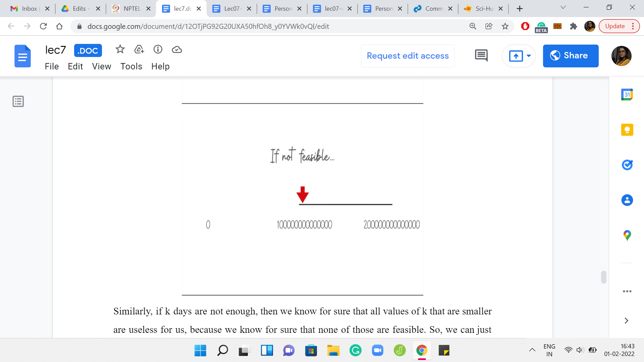Expand the present to meeting dropdown
The width and height of the screenshot is (644, 362).
coord(529,56)
